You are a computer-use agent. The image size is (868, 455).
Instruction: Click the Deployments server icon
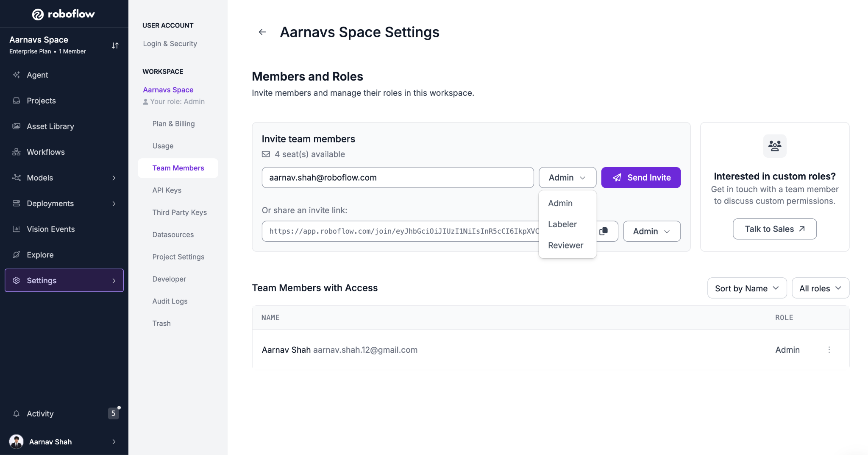pyautogui.click(x=17, y=203)
